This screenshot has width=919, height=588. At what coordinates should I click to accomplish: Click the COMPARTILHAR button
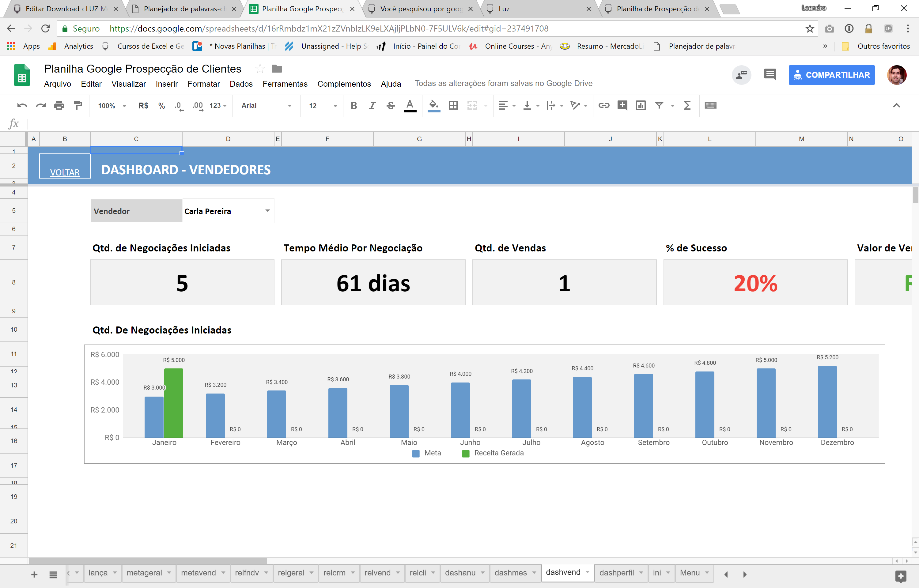[x=832, y=75]
